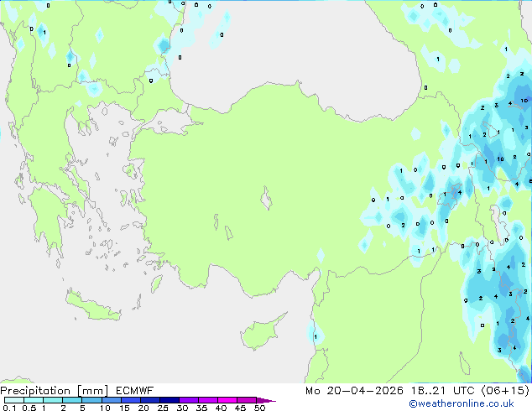Image resolution: width=532 pixels, height=411 pixels.
Task: Click the '0.5' legend value
Action: tap(29, 408)
